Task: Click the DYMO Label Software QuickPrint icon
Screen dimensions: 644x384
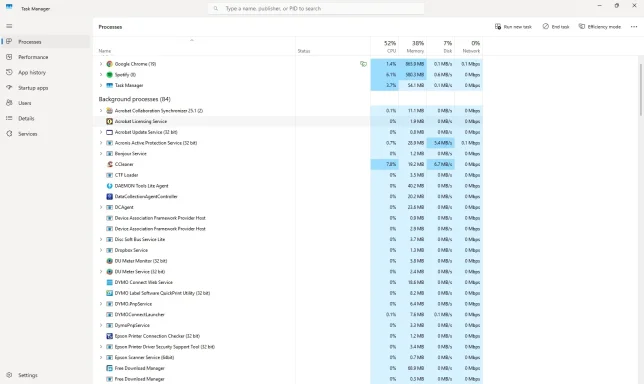Action: 109,293
